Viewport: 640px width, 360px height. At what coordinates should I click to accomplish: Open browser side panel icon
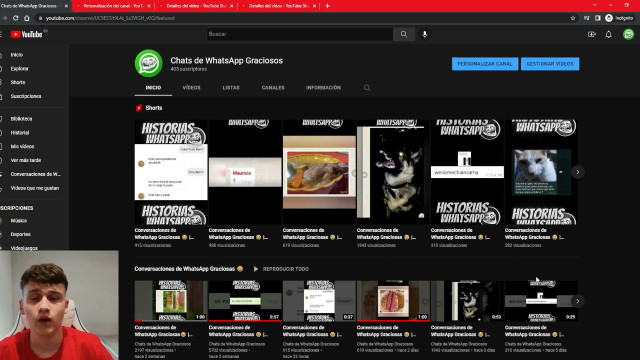(598, 18)
